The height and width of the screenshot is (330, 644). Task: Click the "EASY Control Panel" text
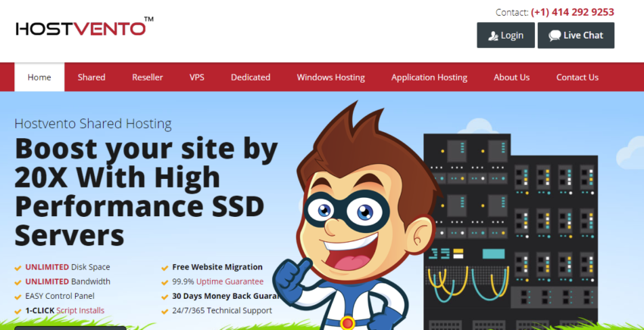[60, 296]
